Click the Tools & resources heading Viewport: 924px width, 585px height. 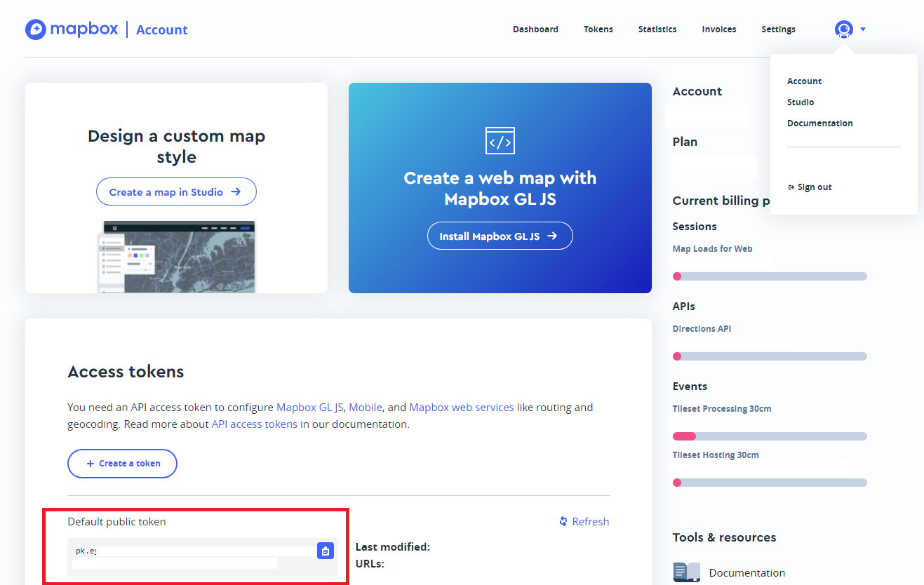coord(724,537)
